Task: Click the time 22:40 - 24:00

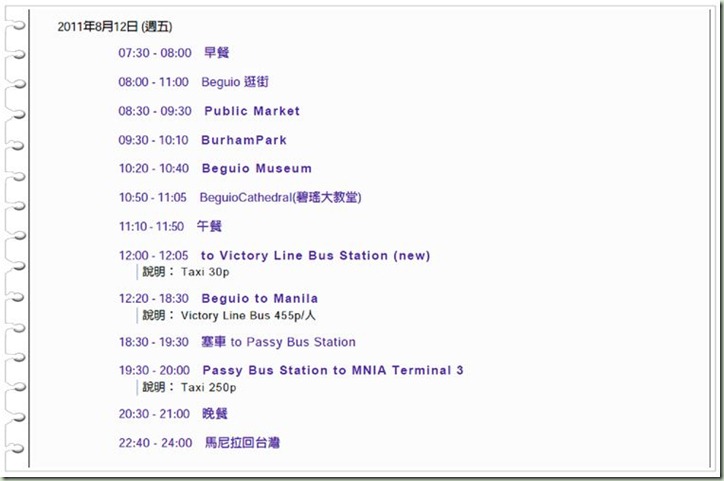Action: pos(156,443)
